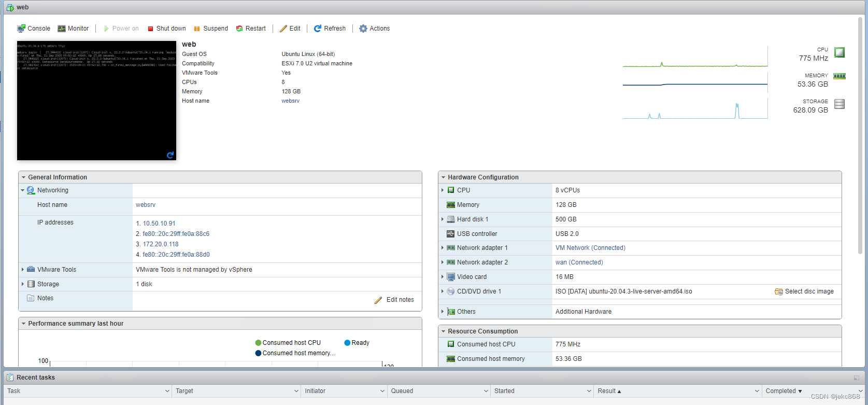Click the Video card icon
The height and width of the screenshot is (405, 868).
tap(451, 277)
